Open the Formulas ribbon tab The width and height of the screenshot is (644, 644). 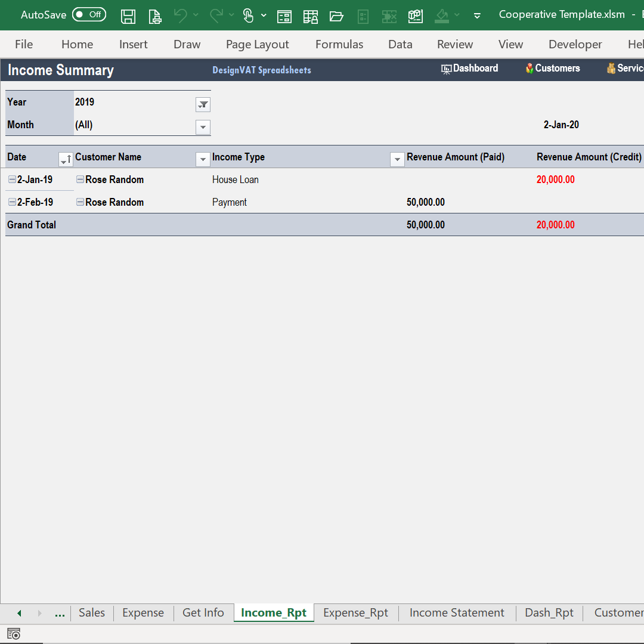339,44
